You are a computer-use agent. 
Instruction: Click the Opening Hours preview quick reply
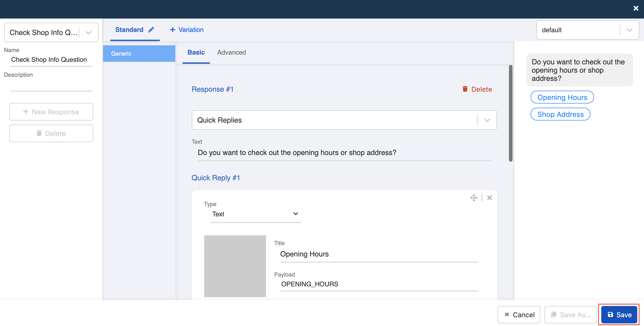562,97
